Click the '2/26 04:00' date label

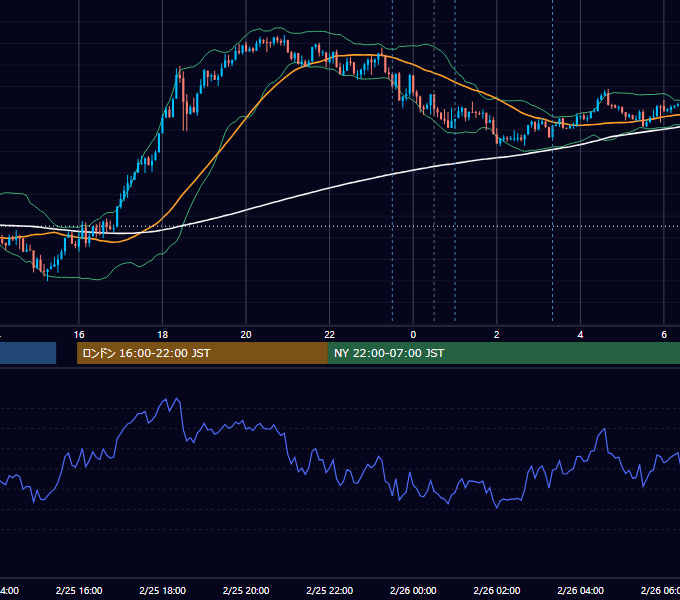(x=580, y=590)
